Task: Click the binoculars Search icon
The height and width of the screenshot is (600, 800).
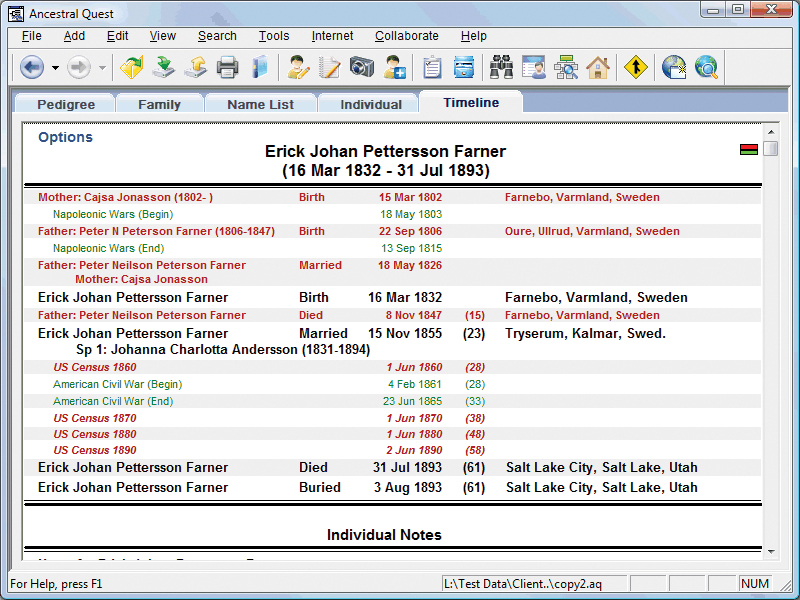Action: tap(501, 67)
